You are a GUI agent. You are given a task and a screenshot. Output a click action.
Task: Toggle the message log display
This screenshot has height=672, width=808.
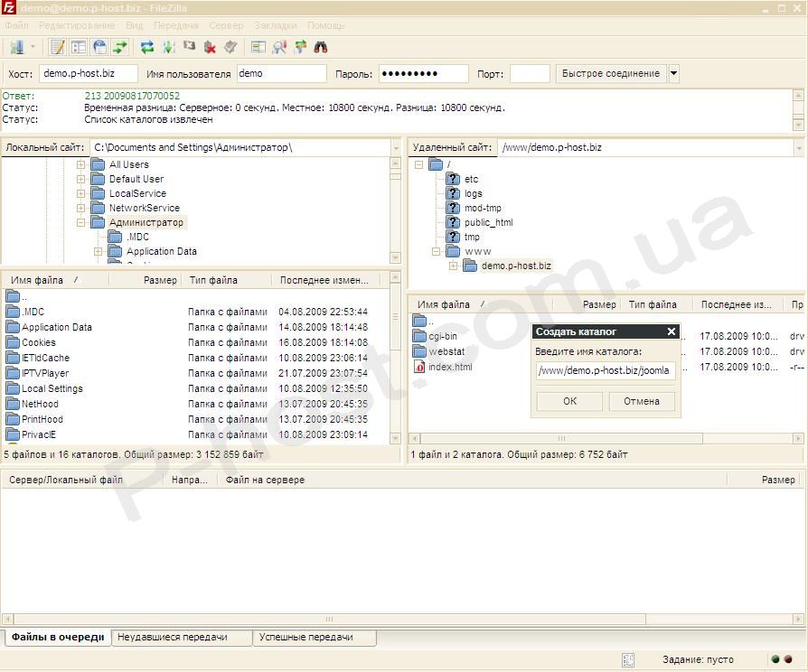point(57,47)
